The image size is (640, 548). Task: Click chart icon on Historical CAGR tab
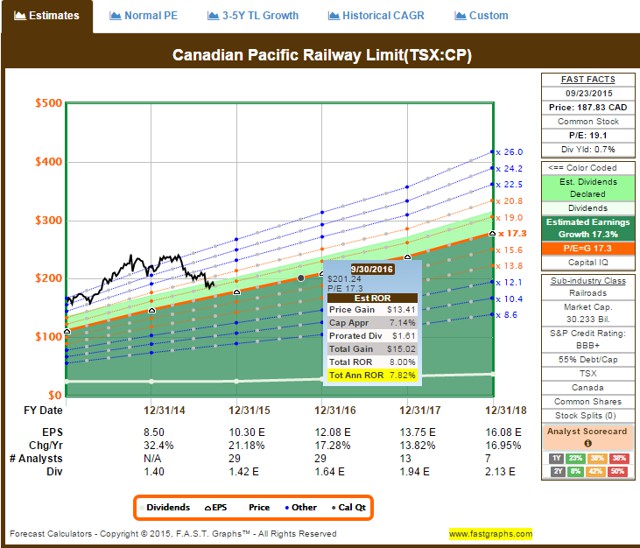(333, 16)
